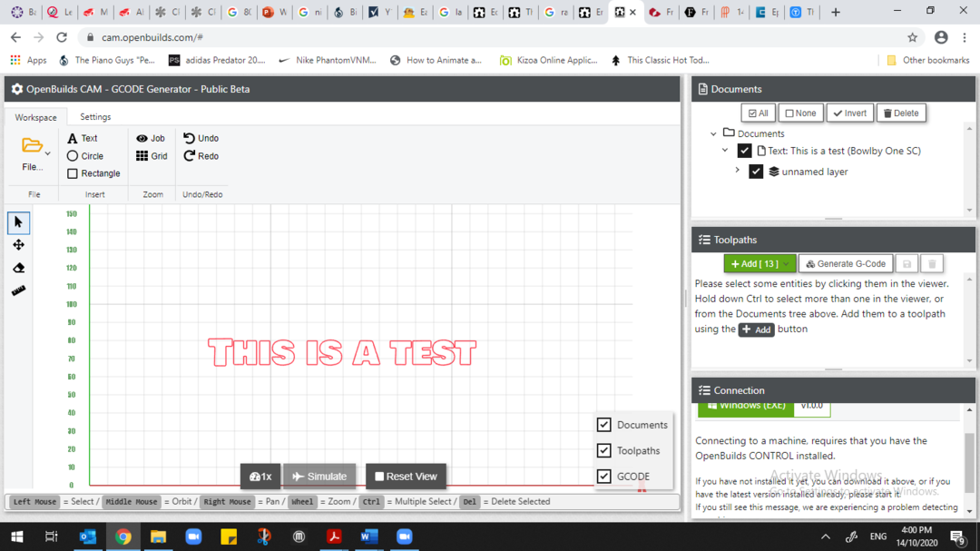Insert a Rectangle shape

(93, 173)
